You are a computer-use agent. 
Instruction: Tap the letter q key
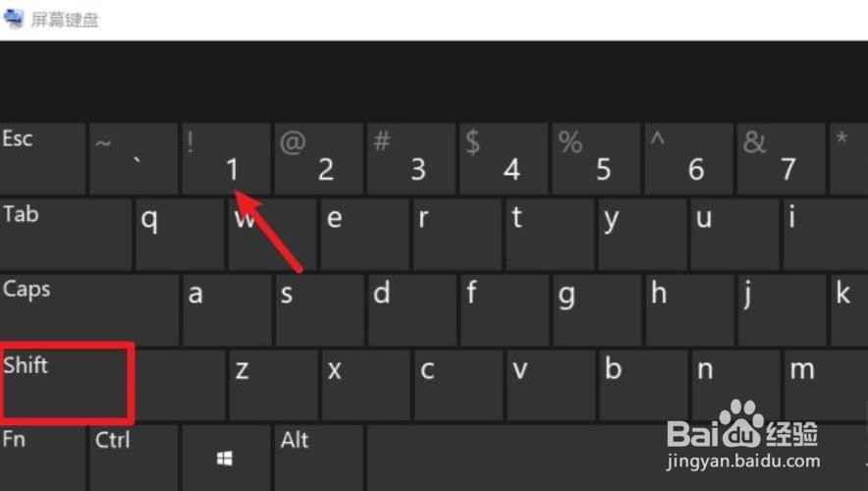pos(180,235)
